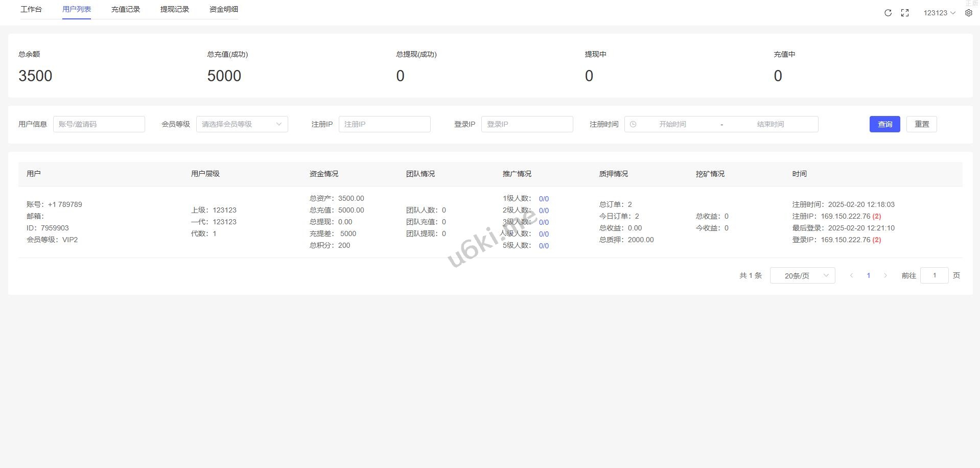Click the 5级人数 0/0 link
Viewport: 980px width, 468px height.
[x=544, y=246]
